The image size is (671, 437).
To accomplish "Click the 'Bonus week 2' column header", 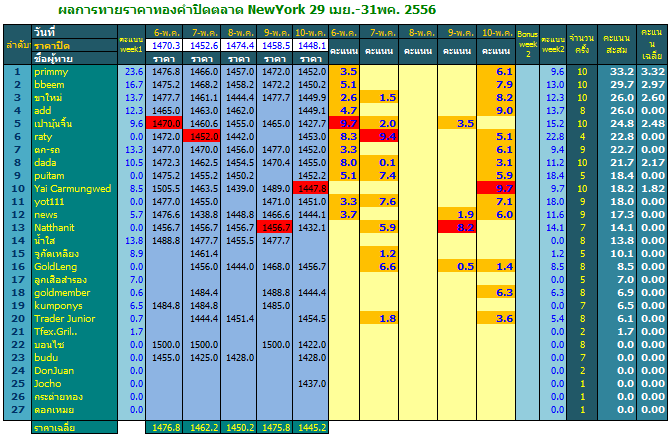I will [x=527, y=45].
